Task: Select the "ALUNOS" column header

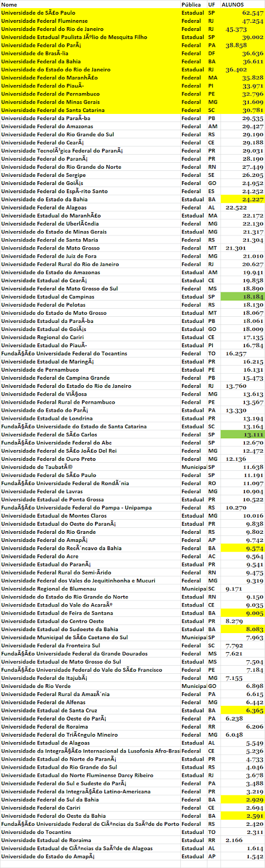Action: pos(232,4)
